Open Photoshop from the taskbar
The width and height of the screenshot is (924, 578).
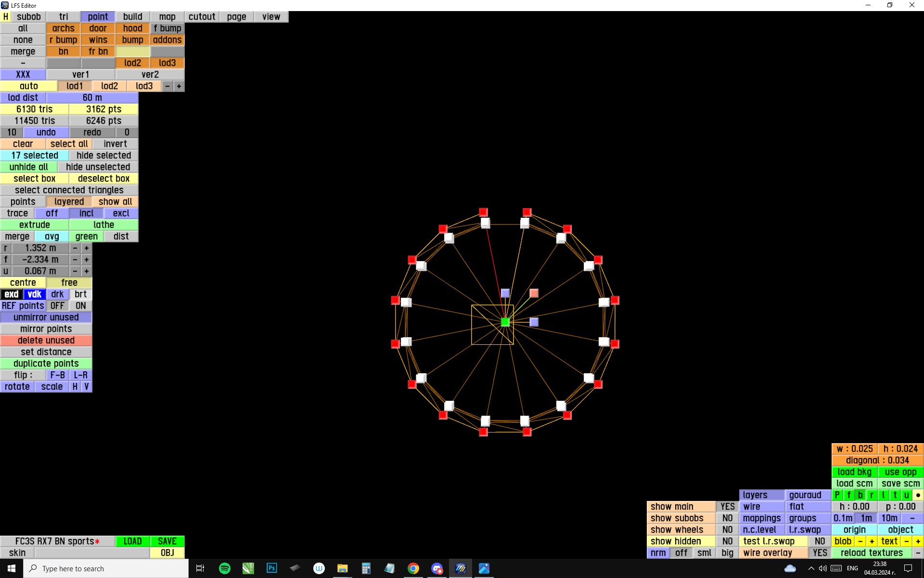tap(271, 568)
